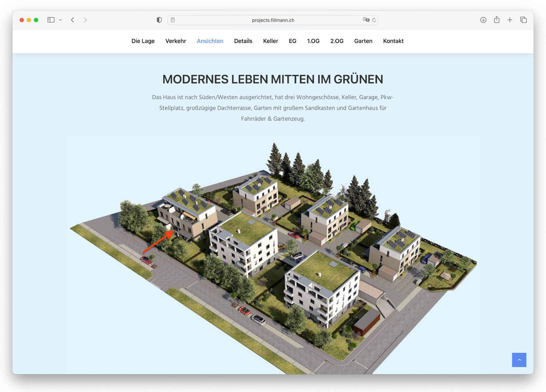Select the Ansichten navigation link

pos(210,41)
